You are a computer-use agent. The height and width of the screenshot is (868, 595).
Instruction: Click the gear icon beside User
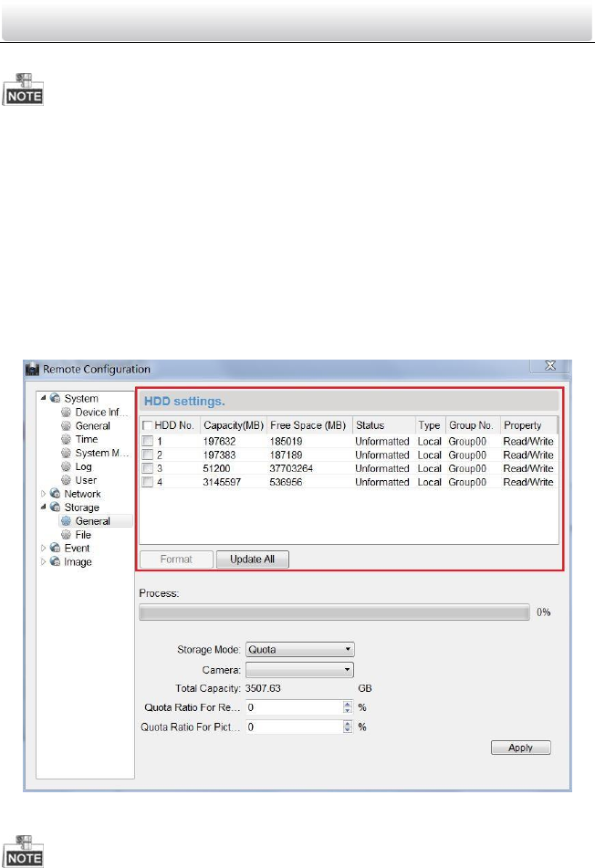click(x=67, y=480)
